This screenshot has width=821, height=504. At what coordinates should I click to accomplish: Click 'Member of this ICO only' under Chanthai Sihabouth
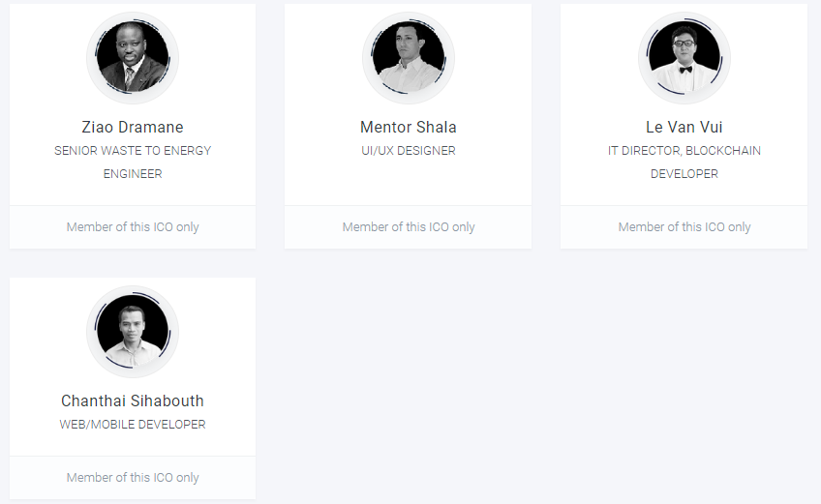coord(133,478)
